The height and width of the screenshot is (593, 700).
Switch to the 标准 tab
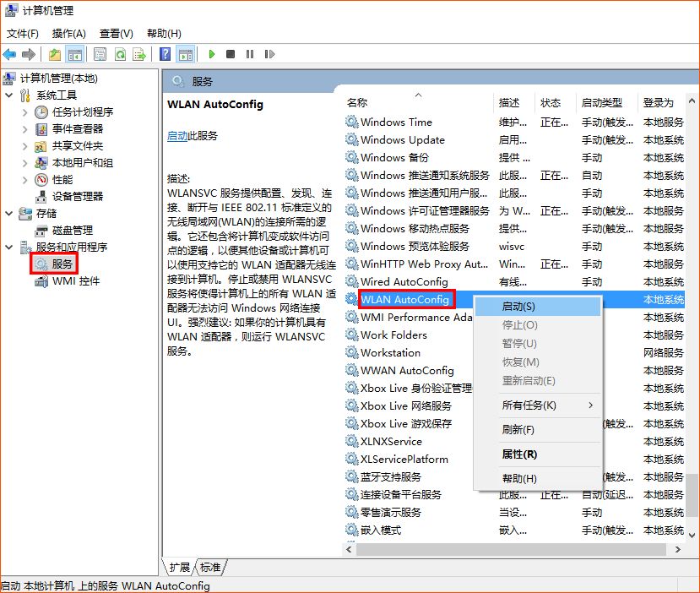209,568
